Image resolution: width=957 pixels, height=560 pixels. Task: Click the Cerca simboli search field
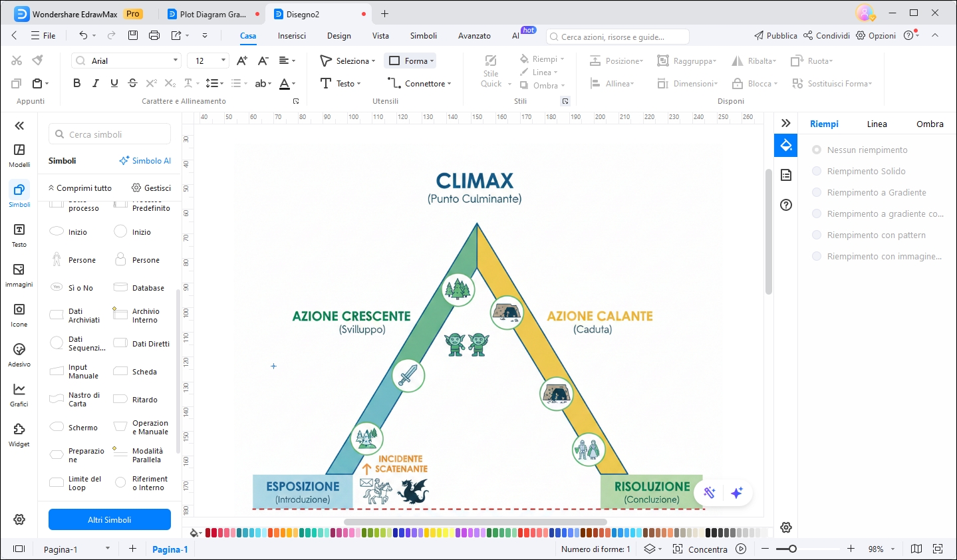click(108, 134)
